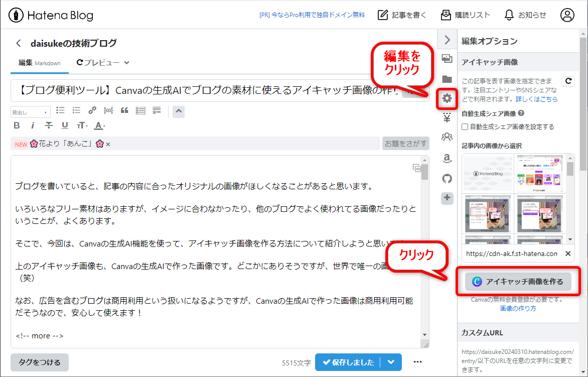588x377 pixels.
Task: Insert an unordered bullet list
Action: 60,110
